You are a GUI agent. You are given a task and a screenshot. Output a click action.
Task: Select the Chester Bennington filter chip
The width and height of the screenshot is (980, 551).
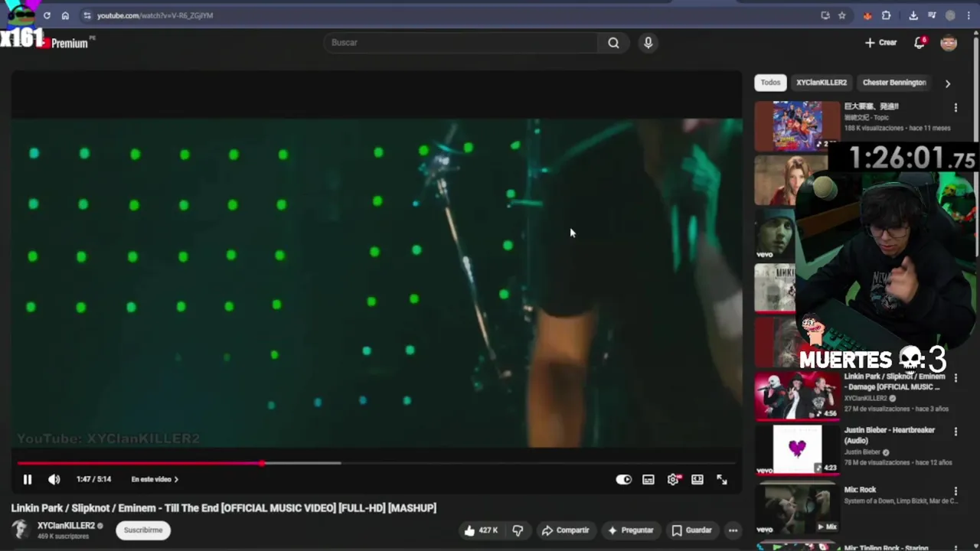[894, 83]
